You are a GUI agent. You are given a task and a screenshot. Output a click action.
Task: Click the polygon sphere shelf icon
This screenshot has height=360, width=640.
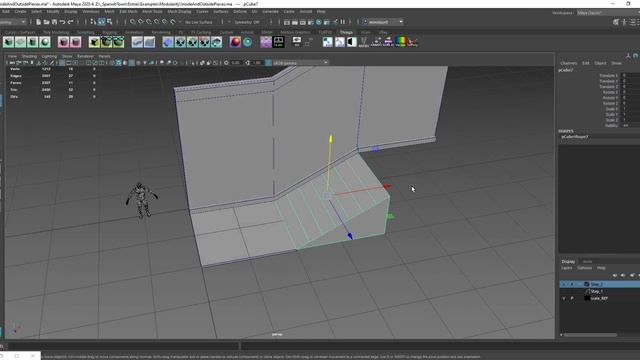click(x=45, y=42)
